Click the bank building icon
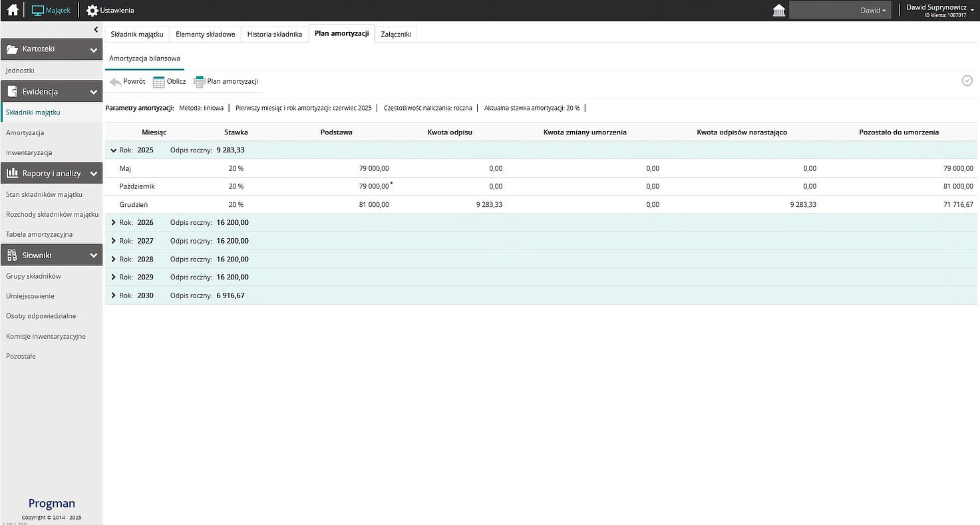This screenshot has width=980, height=525. [778, 11]
